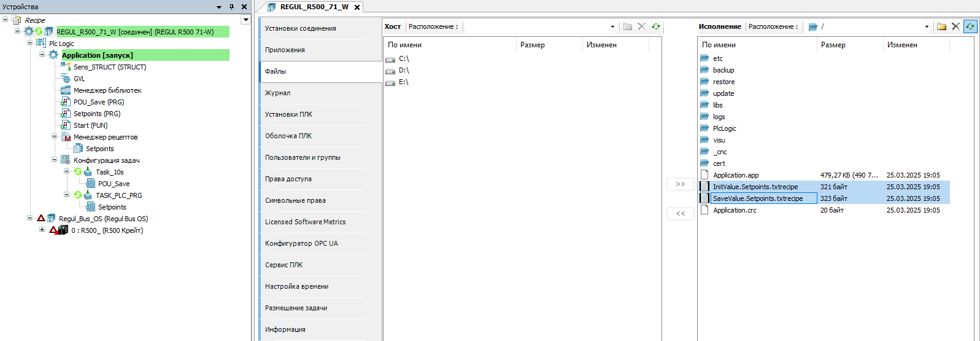Select the Application.app file
980x341 pixels.
pos(735,175)
